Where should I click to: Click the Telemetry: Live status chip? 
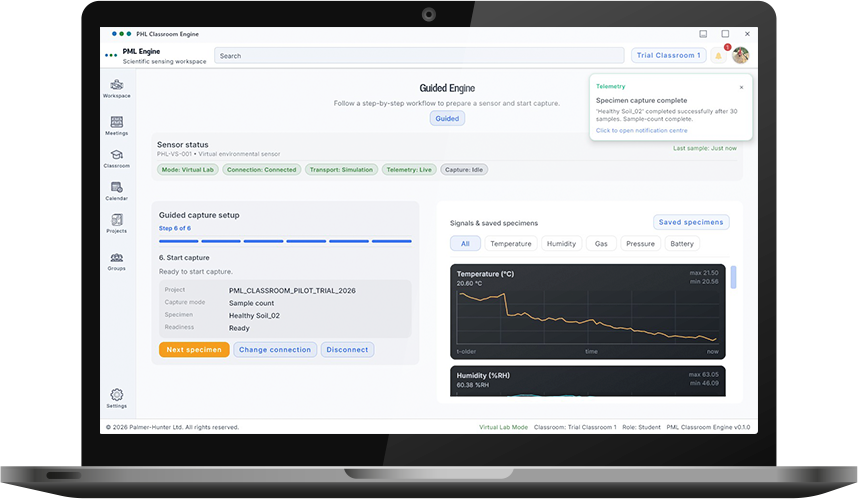(x=409, y=170)
